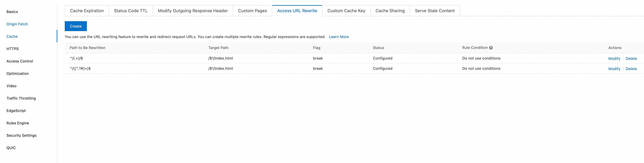Go to Access Control settings
This screenshot has height=163, width=644.
(20, 61)
